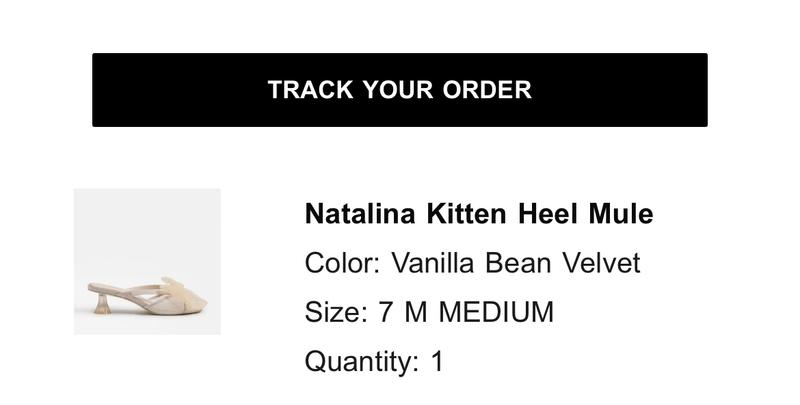Open the kitten heel mule product thumbnail
Viewport: 800px width, 405px height.
(x=147, y=262)
